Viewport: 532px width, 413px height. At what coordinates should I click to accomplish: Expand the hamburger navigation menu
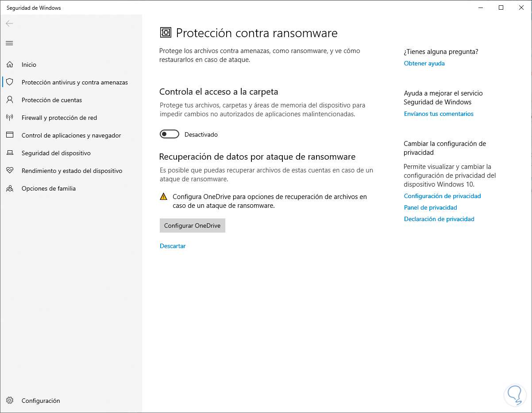click(9, 43)
